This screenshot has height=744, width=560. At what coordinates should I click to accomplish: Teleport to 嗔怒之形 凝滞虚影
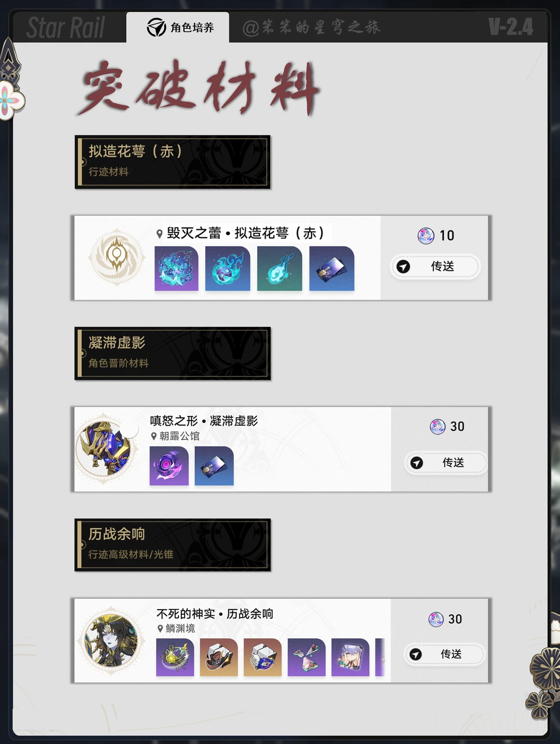coord(445,462)
